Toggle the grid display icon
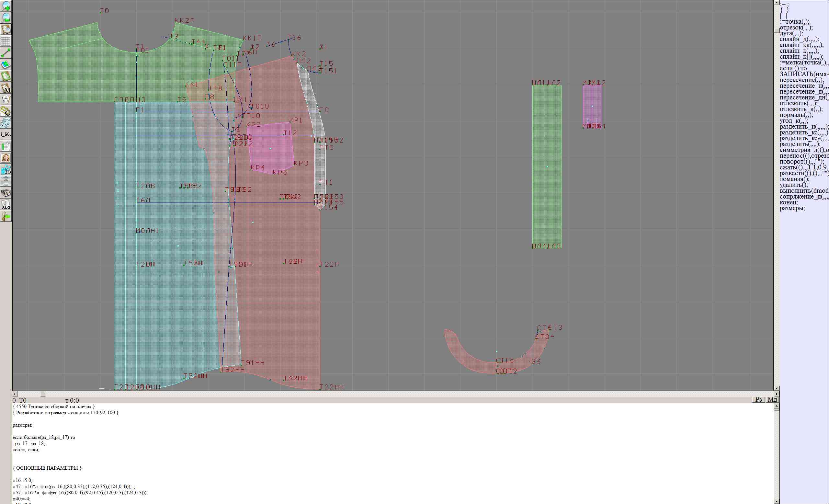The image size is (829, 504). (x=6, y=41)
